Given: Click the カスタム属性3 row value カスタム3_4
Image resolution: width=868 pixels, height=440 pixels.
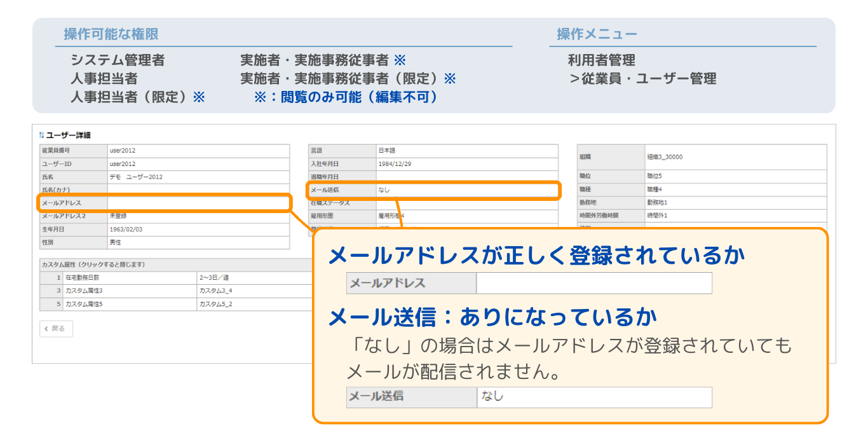Looking at the screenshot, I should pos(216,291).
